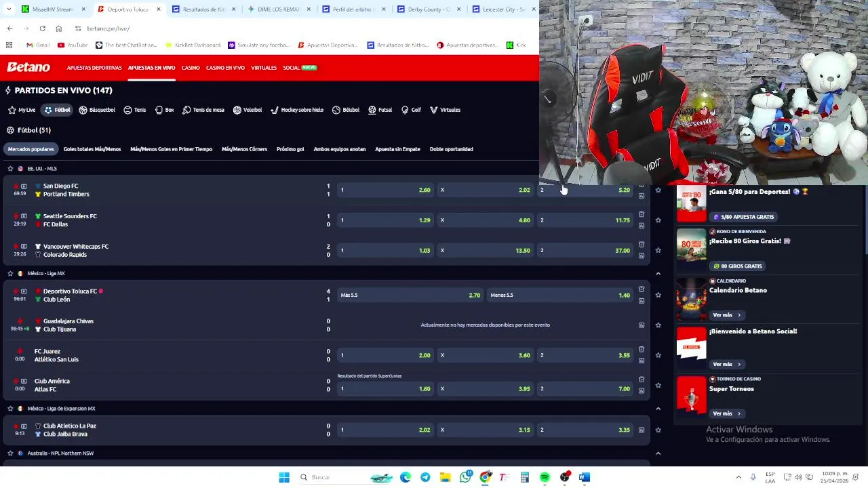The image size is (868, 488).
Task: Select Hockey sobre hielo sport filter
Action: pyautogui.click(x=297, y=110)
